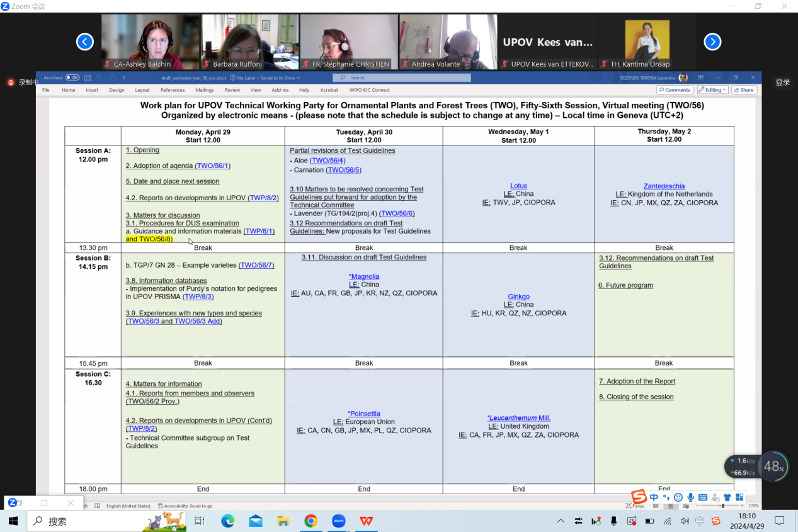Expand hidden system tray icons chevron
This screenshot has width=798, height=532.
[x=561, y=521]
